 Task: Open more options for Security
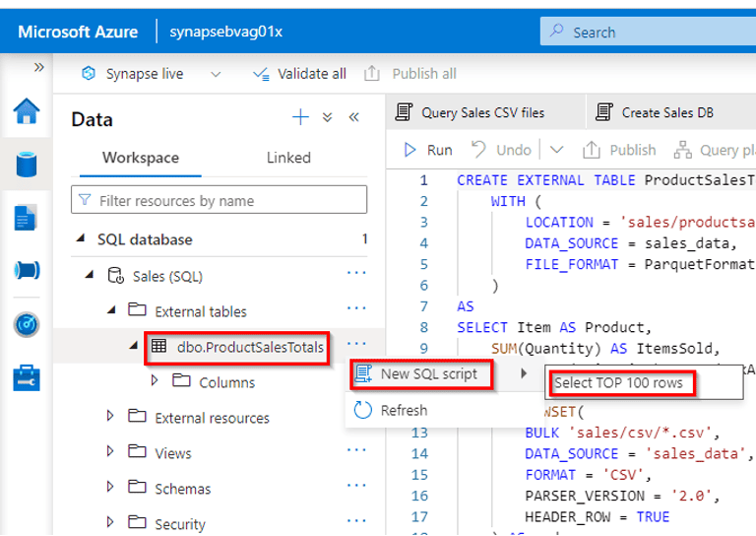(356, 521)
